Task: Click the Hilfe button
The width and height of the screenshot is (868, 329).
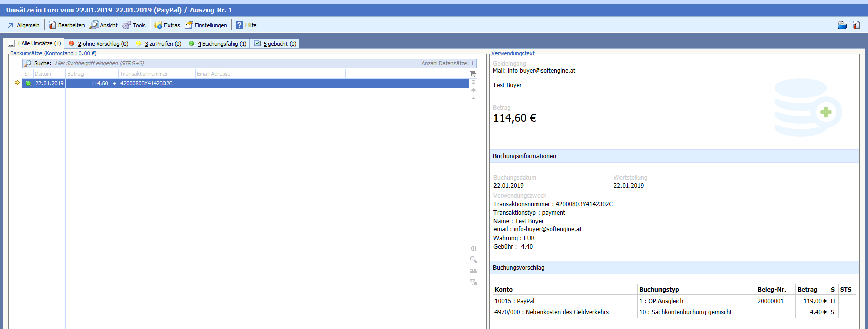Action: point(246,25)
